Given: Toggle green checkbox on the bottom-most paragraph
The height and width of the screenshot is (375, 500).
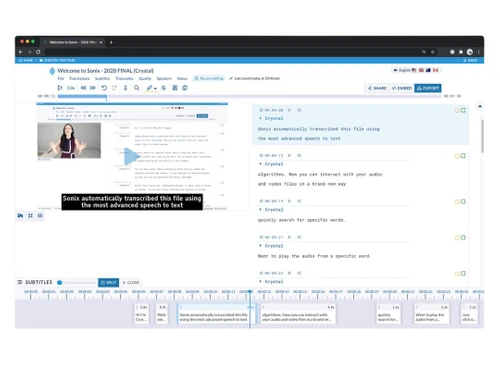Looking at the screenshot, I should 463,273.
